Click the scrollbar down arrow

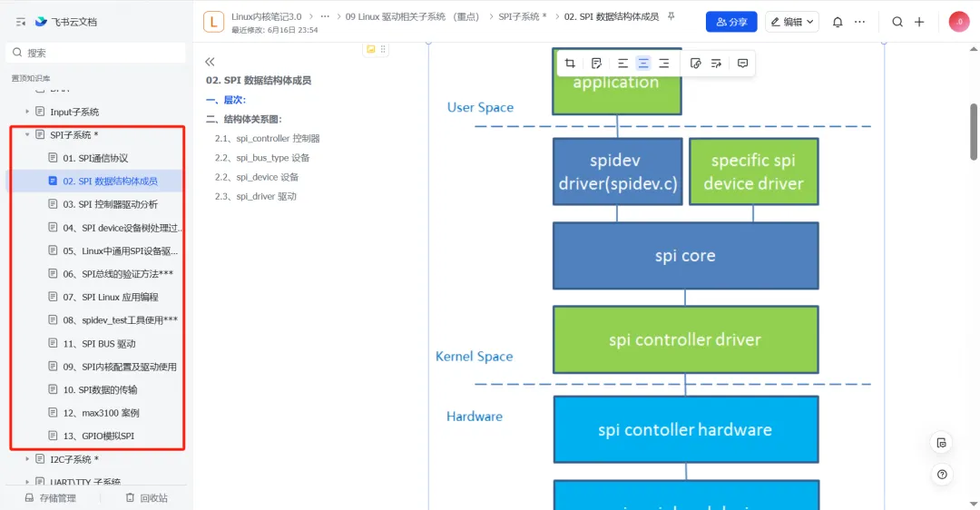[973, 504]
